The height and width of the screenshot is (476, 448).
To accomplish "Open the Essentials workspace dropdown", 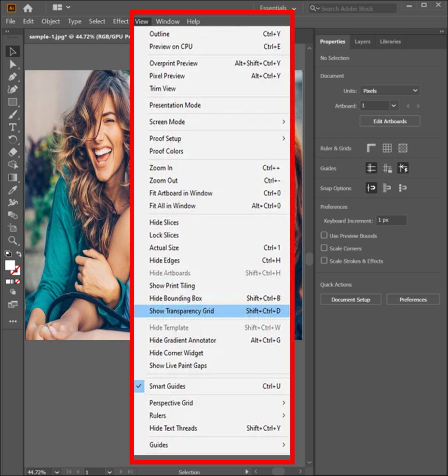I will click(278, 8).
